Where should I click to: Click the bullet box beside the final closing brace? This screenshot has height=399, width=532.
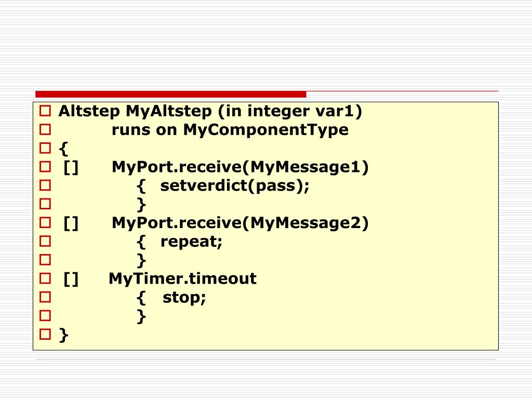point(45,335)
